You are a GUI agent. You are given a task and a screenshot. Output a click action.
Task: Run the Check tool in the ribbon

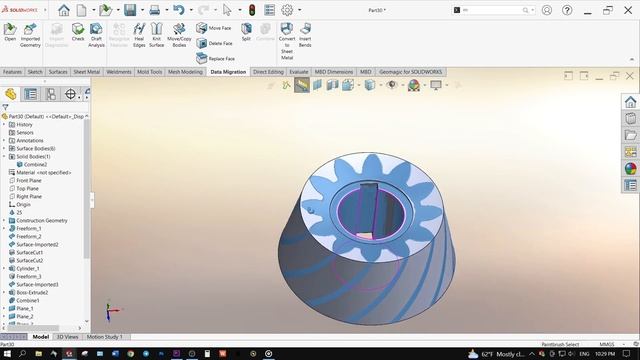(78, 32)
